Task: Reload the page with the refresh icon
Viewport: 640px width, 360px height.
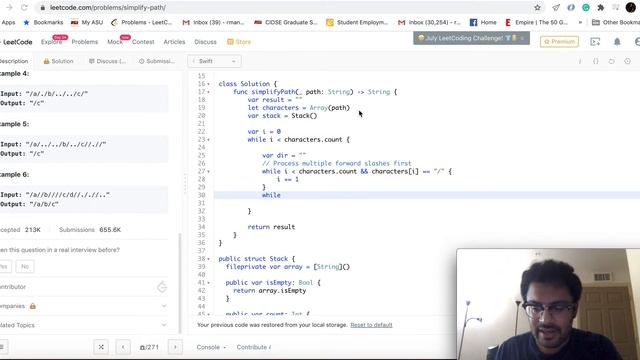Action: click(24, 7)
